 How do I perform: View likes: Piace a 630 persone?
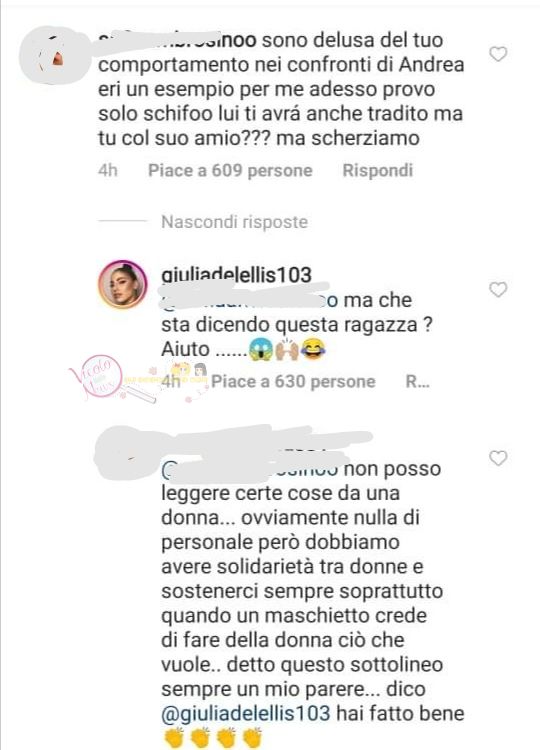(x=293, y=381)
